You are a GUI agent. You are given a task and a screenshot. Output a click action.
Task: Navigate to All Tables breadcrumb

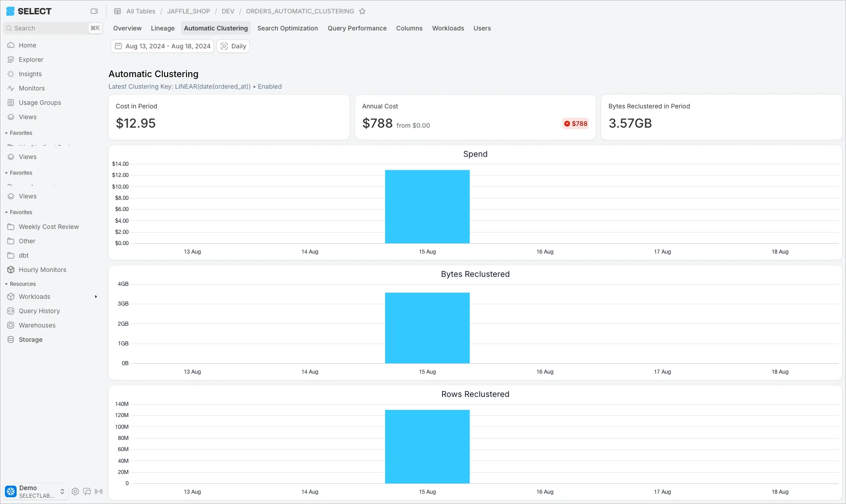[x=141, y=11]
